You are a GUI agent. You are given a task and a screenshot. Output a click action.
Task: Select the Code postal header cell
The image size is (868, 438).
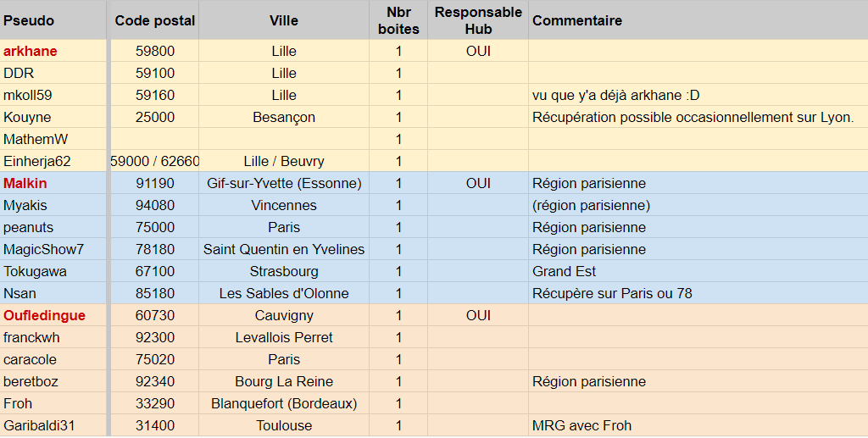(155, 20)
